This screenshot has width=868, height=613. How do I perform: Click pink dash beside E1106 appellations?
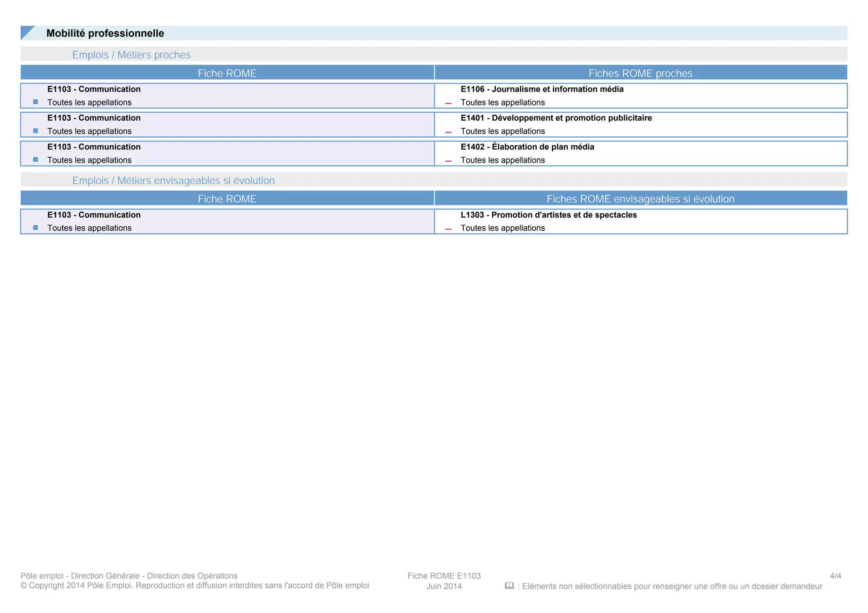tap(448, 103)
